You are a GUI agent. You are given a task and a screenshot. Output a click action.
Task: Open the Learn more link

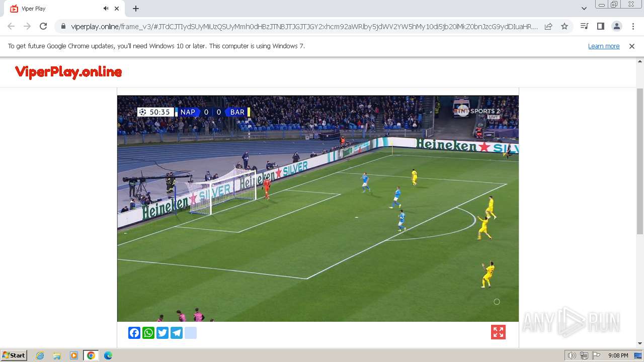[x=604, y=46]
